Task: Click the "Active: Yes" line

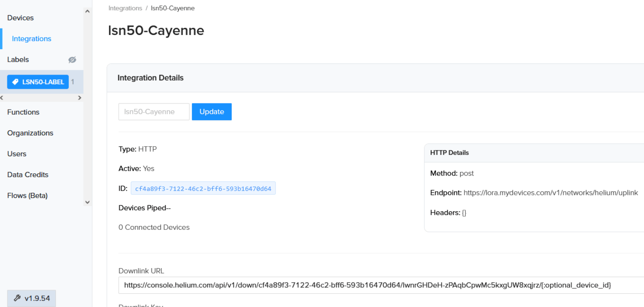Action: [x=136, y=169]
